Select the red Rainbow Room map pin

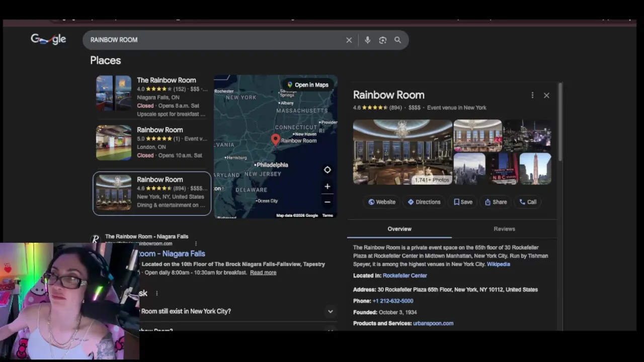(x=275, y=139)
